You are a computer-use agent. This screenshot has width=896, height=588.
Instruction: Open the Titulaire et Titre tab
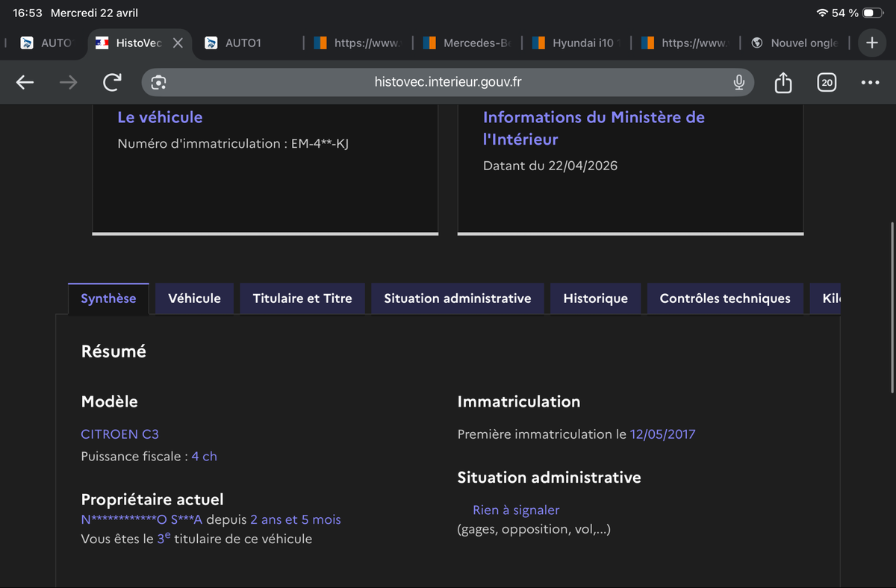tap(302, 298)
